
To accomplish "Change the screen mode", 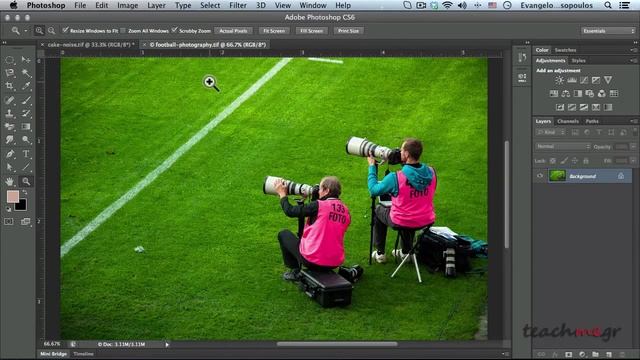I will click(26, 222).
